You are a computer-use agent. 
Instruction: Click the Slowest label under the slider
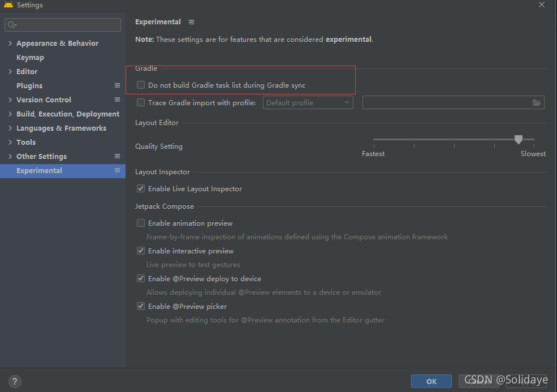[x=533, y=154]
